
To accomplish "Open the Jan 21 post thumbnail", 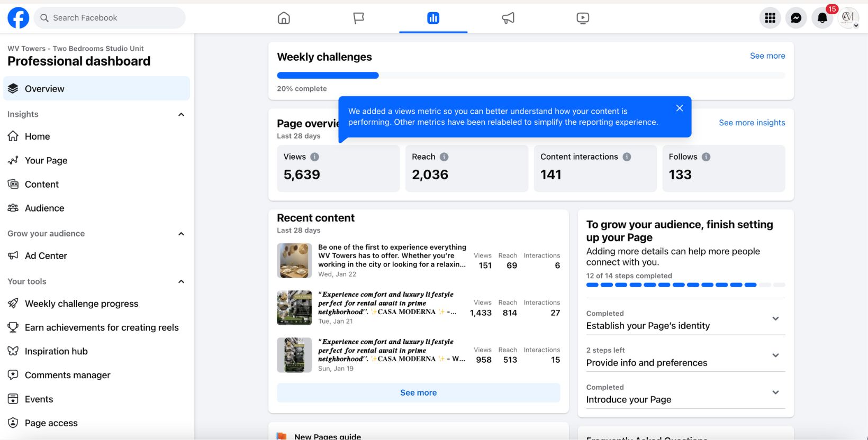I will 294,308.
